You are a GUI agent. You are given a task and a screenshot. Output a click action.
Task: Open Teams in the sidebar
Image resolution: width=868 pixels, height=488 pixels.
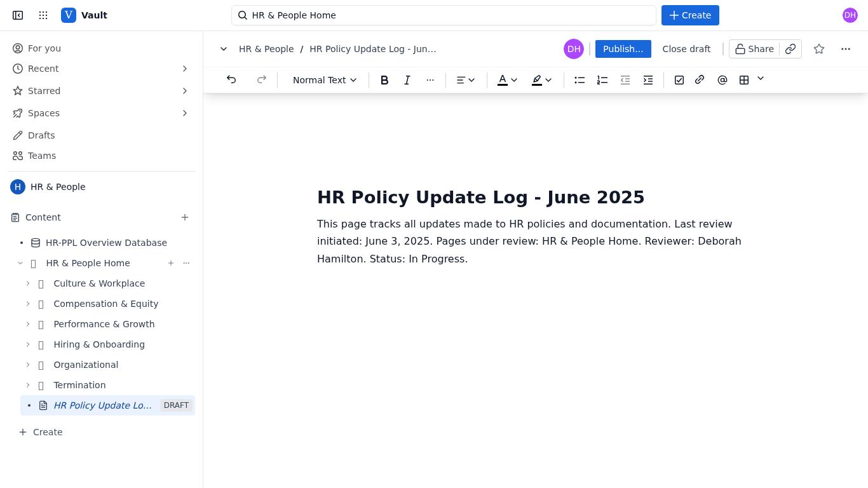coord(42,156)
